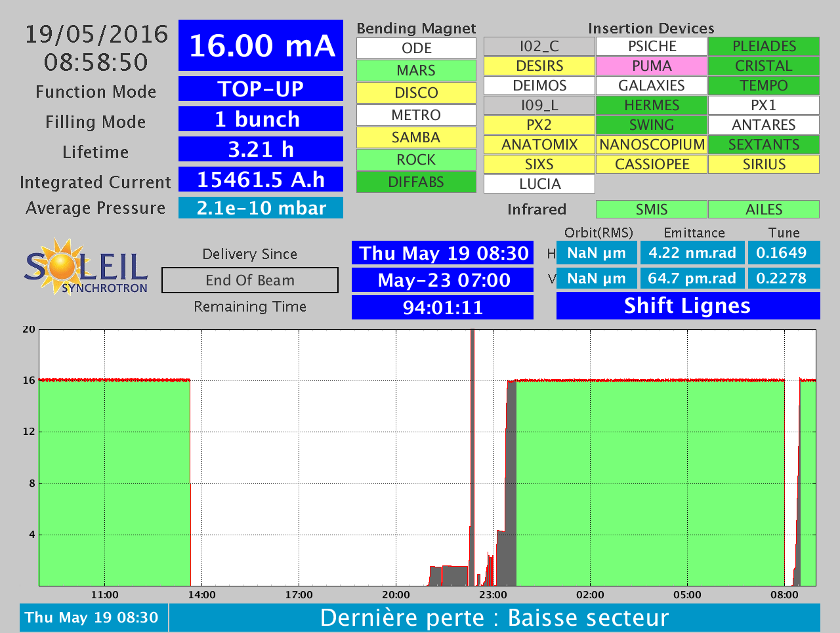Select the DISCO beamline box
Screen dimensions: 840x633
[x=416, y=92]
